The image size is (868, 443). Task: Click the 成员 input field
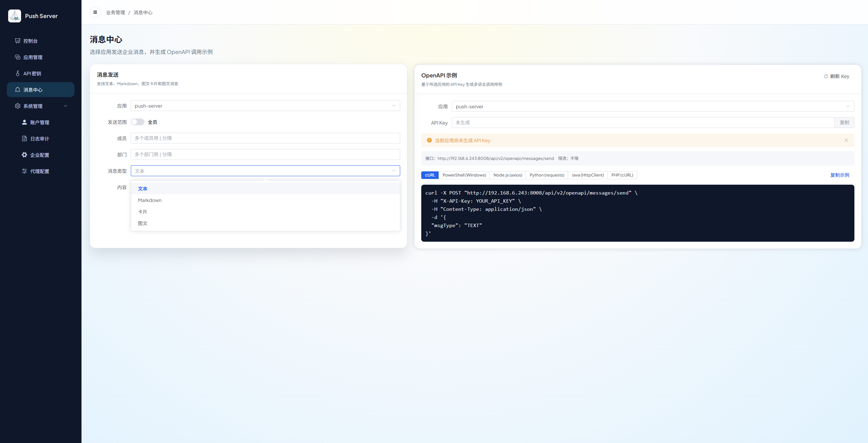pos(265,138)
